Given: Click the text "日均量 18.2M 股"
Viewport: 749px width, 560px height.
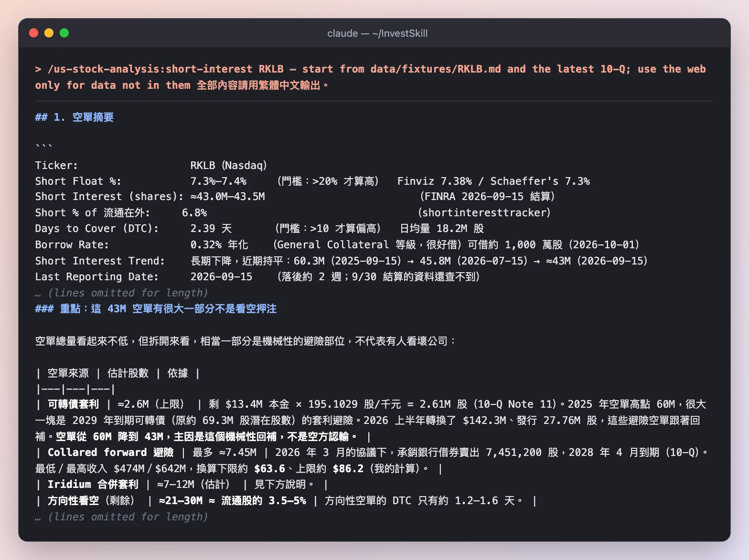Looking at the screenshot, I should pyautogui.click(x=442, y=229).
